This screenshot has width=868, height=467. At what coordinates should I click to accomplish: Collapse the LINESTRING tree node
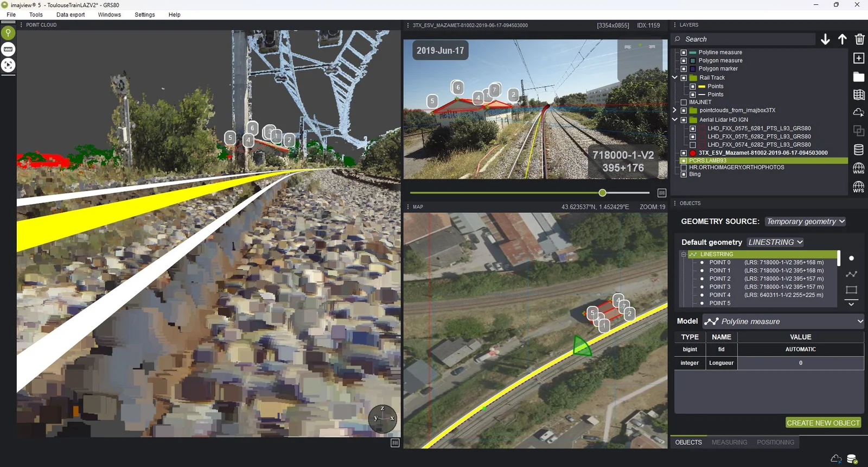(684, 254)
